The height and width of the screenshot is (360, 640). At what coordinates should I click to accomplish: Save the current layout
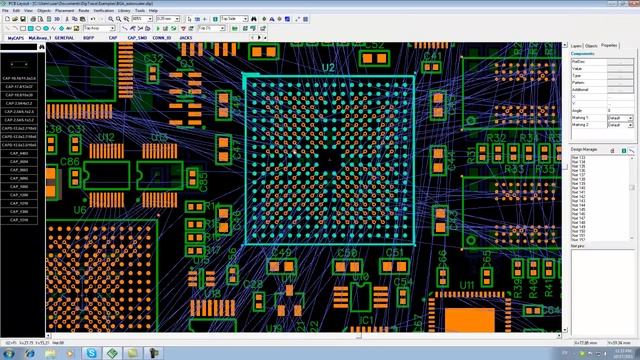23,19
